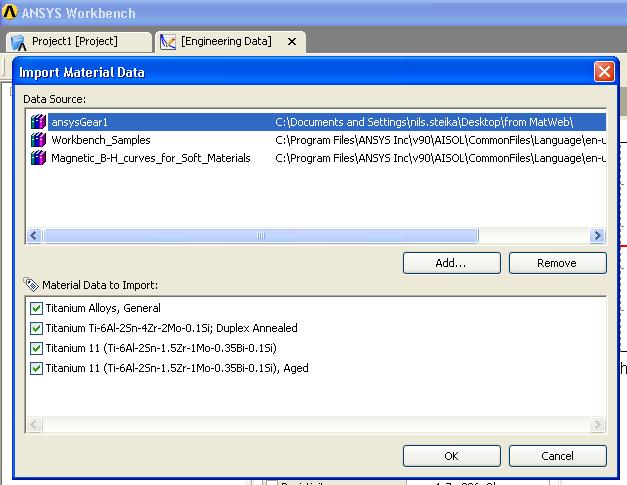Click the Workbench_Samples library book icon
The width and height of the screenshot is (627, 485).
pos(38,140)
